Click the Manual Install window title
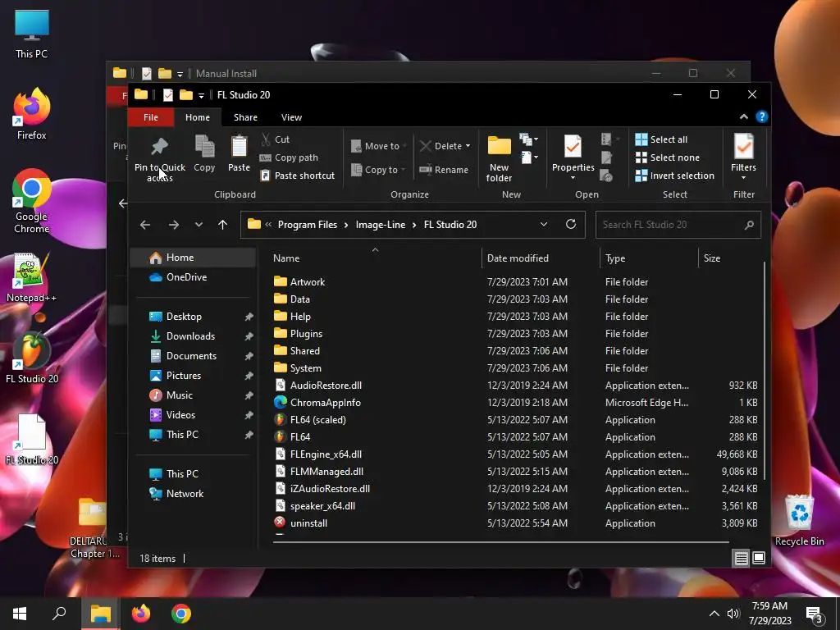 click(x=226, y=73)
